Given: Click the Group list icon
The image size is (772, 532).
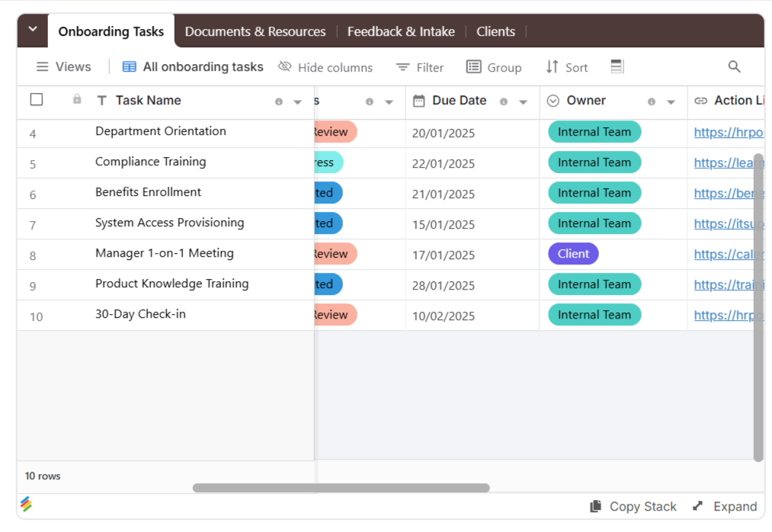Looking at the screenshot, I should click(x=473, y=66).
